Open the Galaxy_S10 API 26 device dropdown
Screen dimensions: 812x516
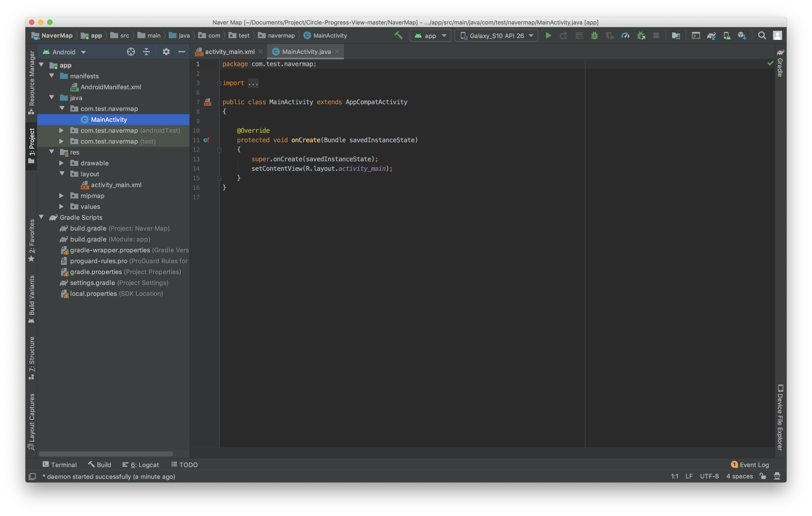(496, 35)
